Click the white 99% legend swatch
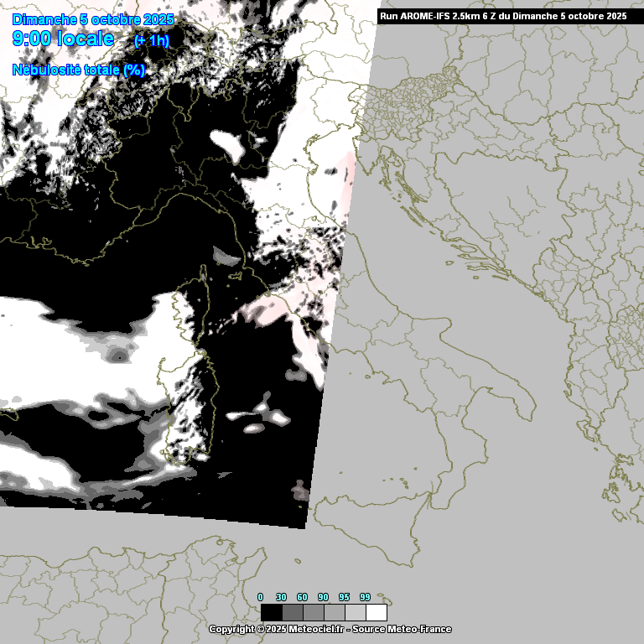 [x=377, y=612]
